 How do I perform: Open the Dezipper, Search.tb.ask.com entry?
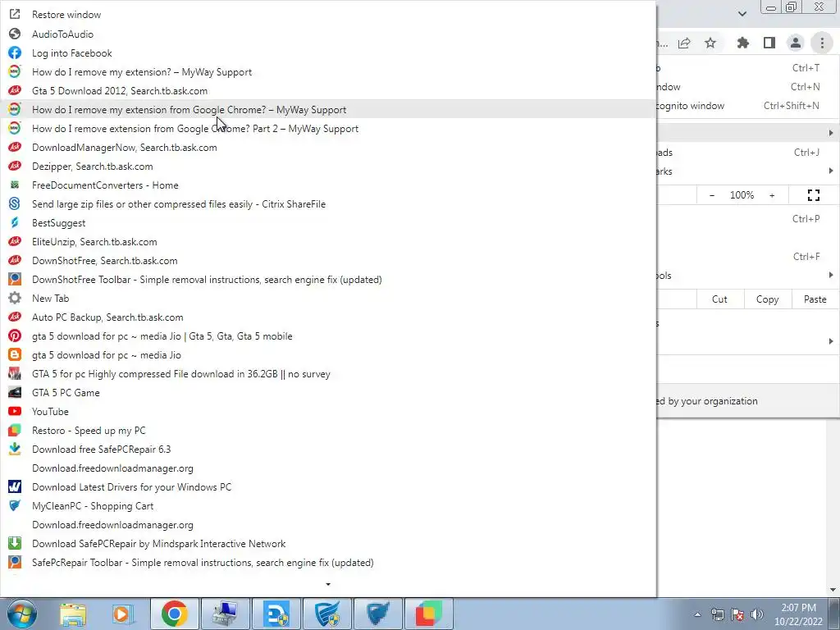(x=328, y=166)
